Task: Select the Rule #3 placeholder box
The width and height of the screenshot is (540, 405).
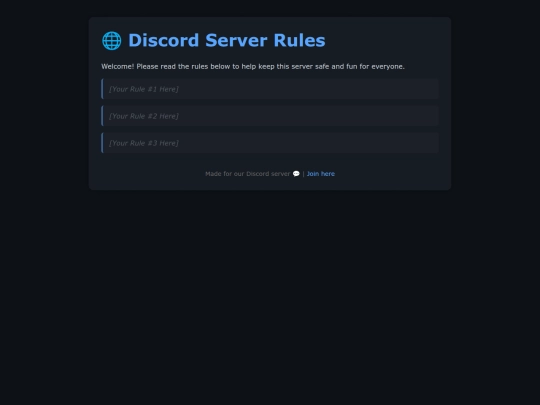Action: [x=270, y=143]
